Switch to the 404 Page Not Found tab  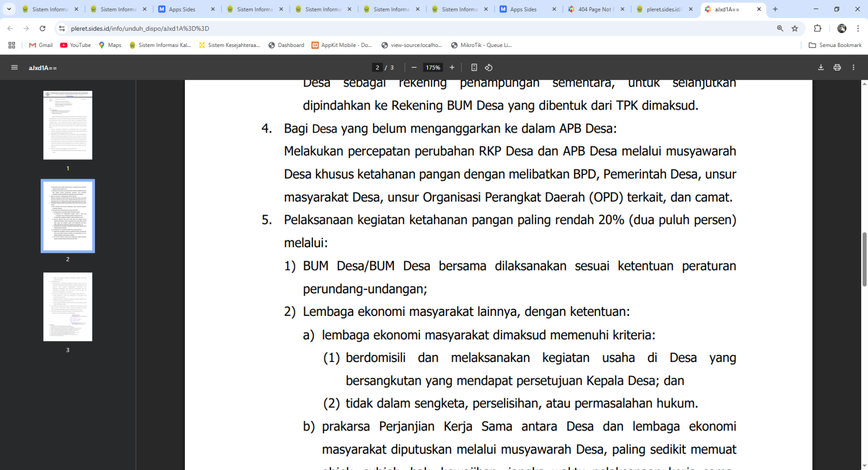(x=595, y=9)
